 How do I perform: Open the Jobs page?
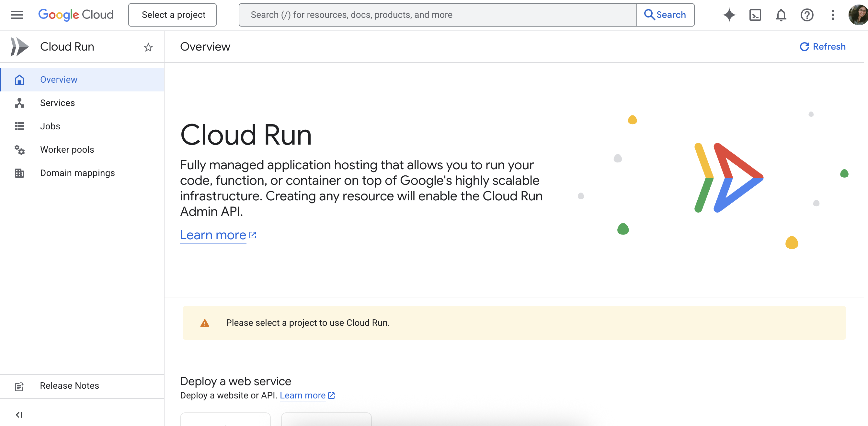50,126
